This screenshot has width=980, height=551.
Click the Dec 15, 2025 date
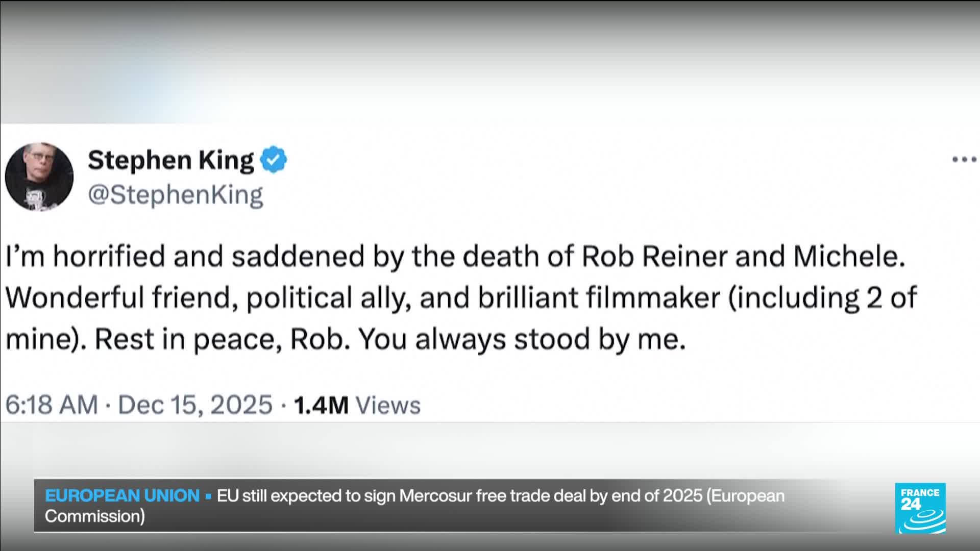pos(195,405)
